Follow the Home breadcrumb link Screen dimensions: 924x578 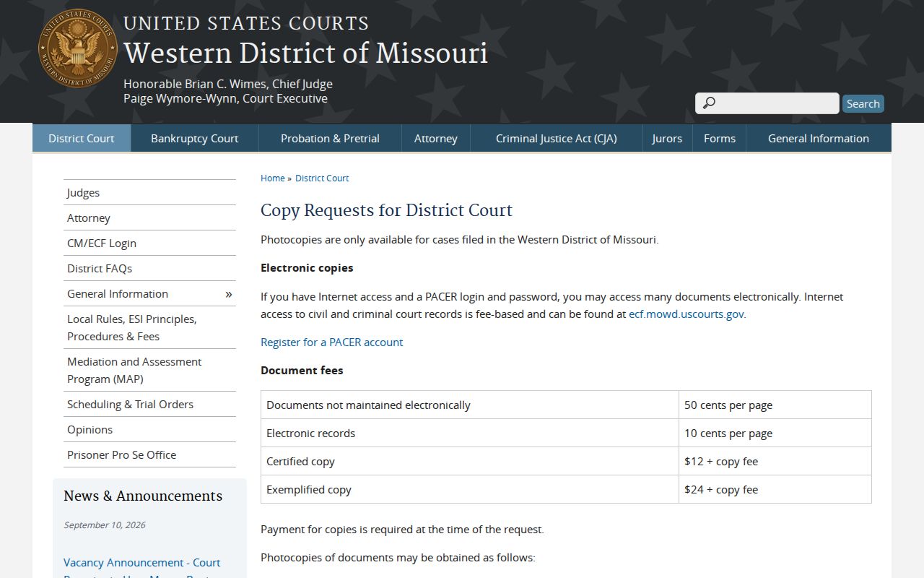(x=273, y=178)
